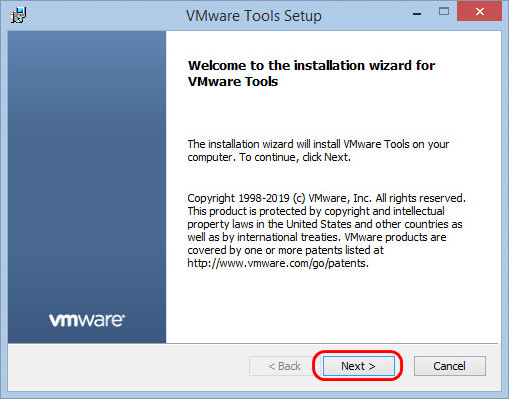Click the welcome heading about installation wizard

point(311,73)
